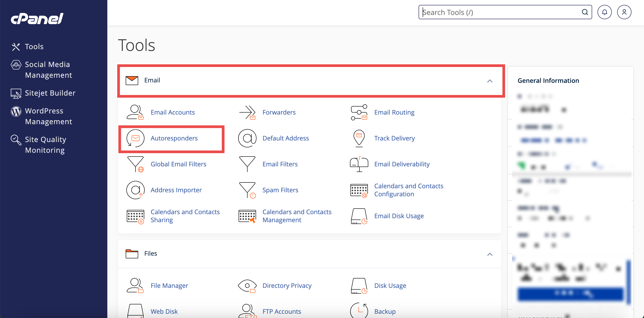Open the Email Accounts link

pyautogui.click(x=172, y=112)
